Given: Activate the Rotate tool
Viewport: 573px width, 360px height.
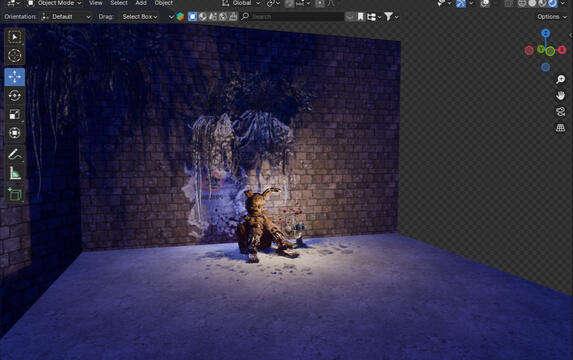Looking at the screenshot, I should 15,95.
